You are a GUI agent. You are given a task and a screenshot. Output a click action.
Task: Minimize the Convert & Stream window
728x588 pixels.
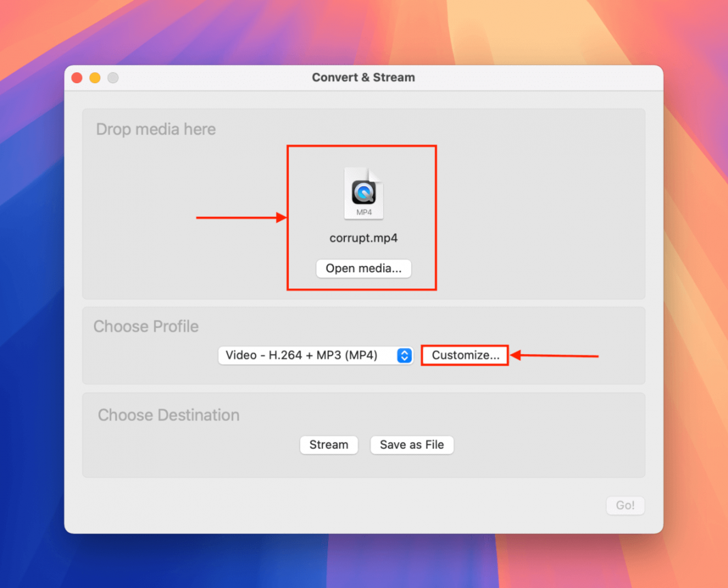click(x=95, y=77)
